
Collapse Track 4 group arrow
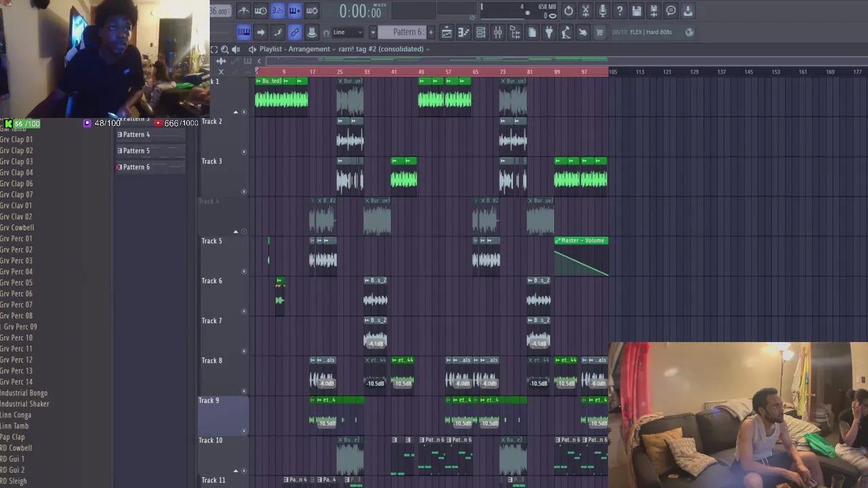click(x=236, y=232)
